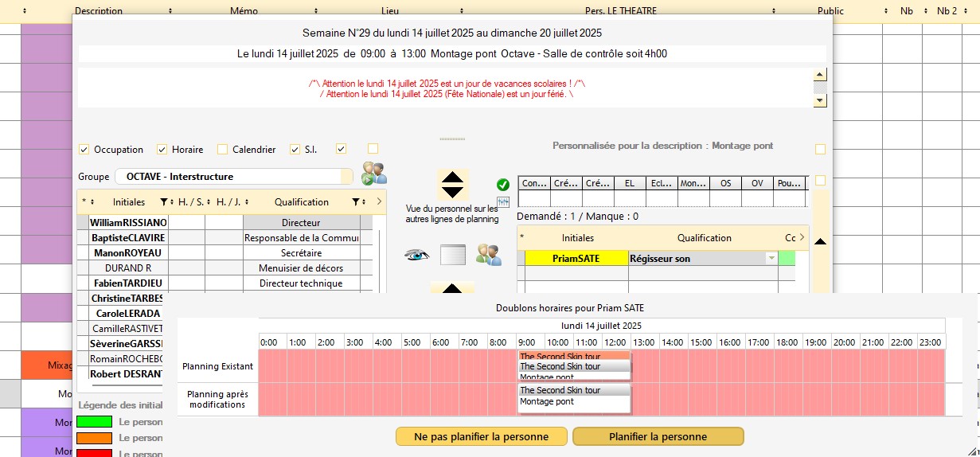Toggle the Occupation checkbox
This screenshot has width=980, height=457.
pyautogui.click(x=84, y=150)
